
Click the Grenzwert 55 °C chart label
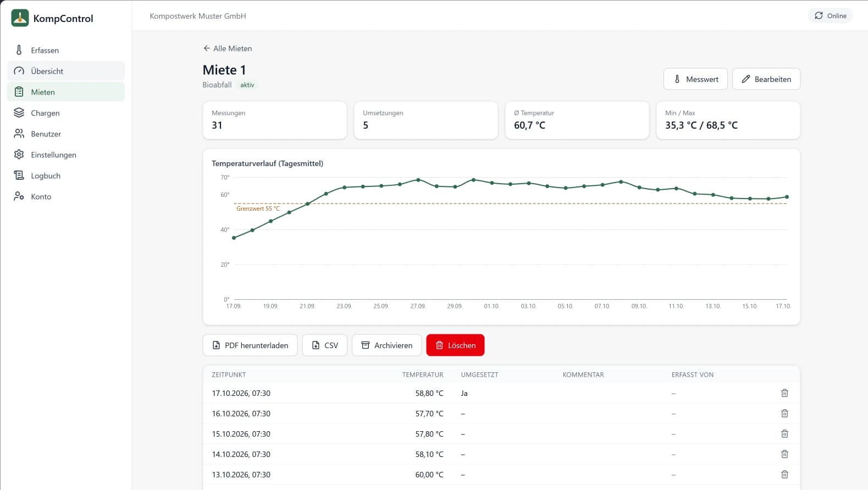pos(258,208)
